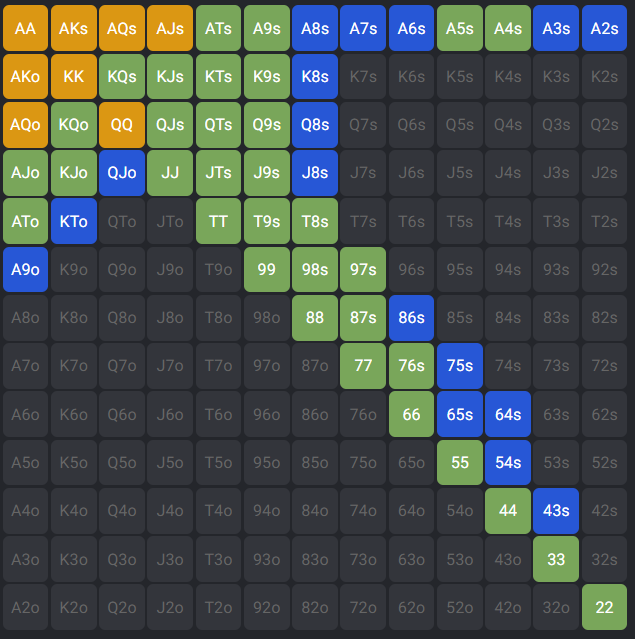Select the blue 75s cell
The width and height of the screenshot is (635, 639).
[x=459, y=365]
